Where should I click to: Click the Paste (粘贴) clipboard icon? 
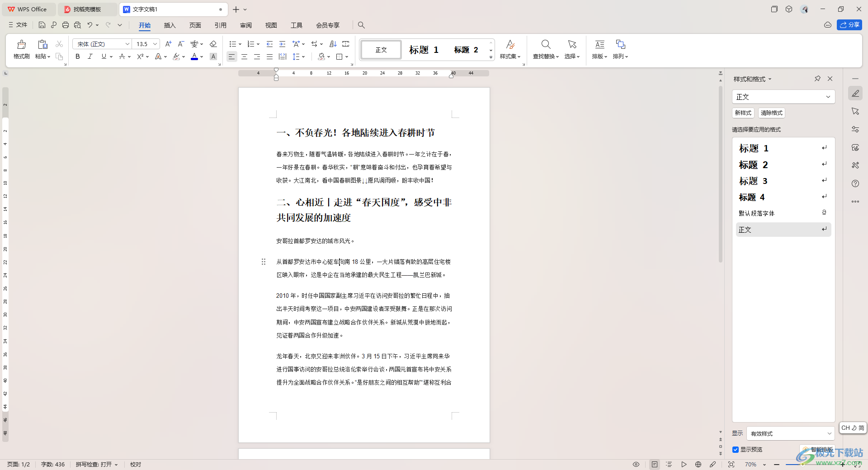pyautogui.click(x=42, y=44)
